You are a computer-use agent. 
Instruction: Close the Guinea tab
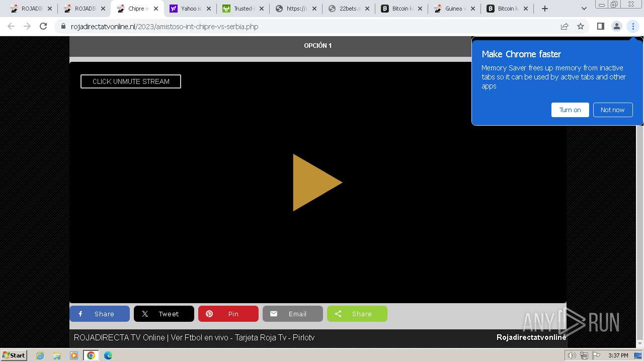pyautogui.click(x=473, y=9)
